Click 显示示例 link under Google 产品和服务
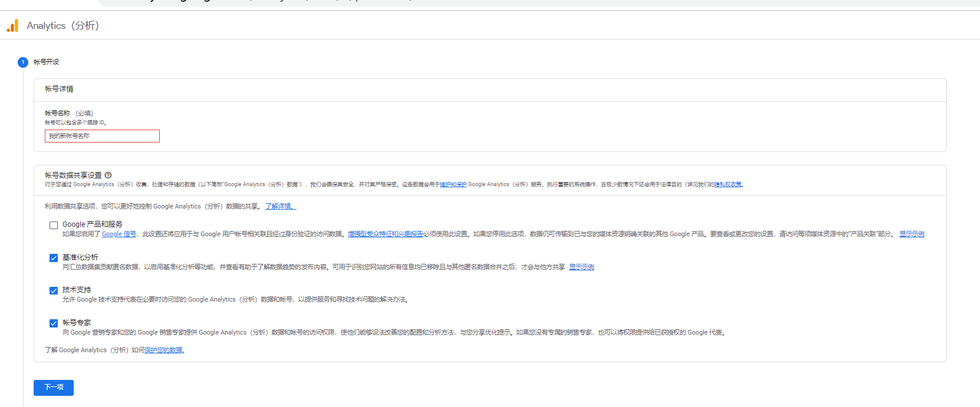This screenshot has height=407, width=980. pyautogui.click(x=912, y=234)
